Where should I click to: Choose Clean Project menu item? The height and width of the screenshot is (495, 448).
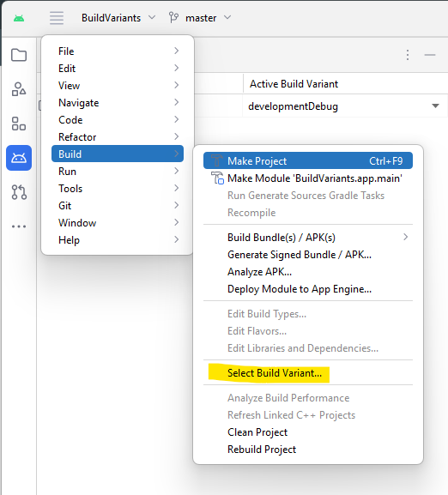coord(308,432)
